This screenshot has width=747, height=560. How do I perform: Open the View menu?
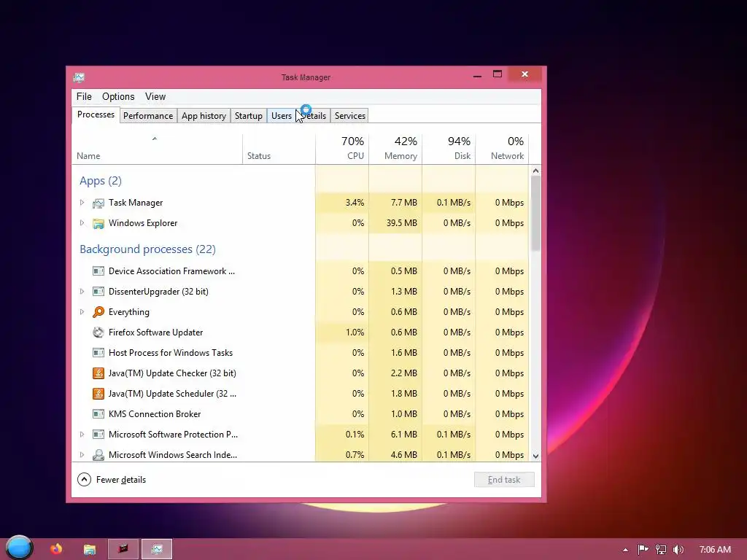tap(155, 97)
